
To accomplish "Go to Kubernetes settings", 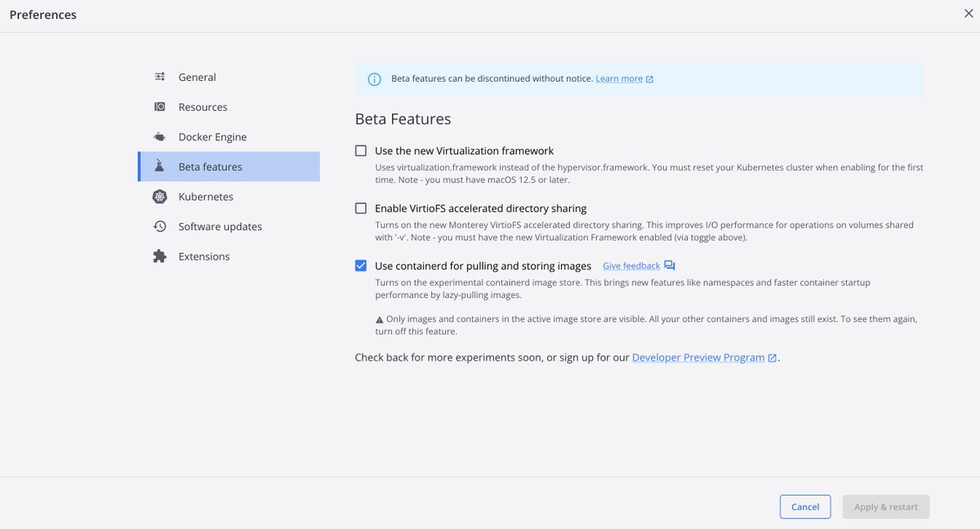I will pyautogui.click(x=229, y=197).
